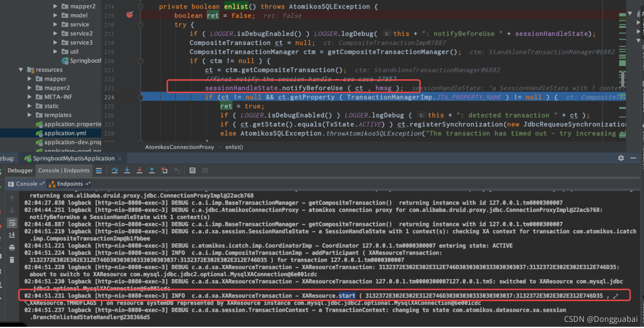The width and height of the screenshot is (644, 328).
Task: Expand model package folder
Action: pos(56,15)
